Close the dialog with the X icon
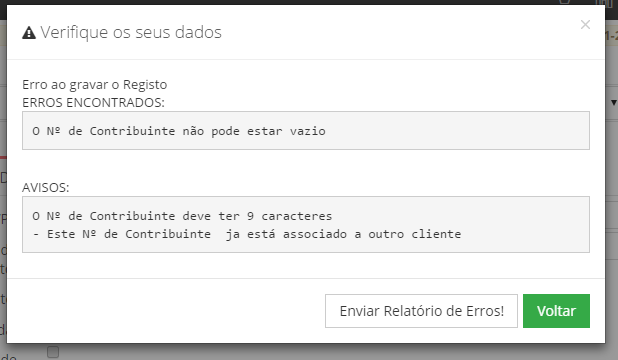 [x=585, y=24]
